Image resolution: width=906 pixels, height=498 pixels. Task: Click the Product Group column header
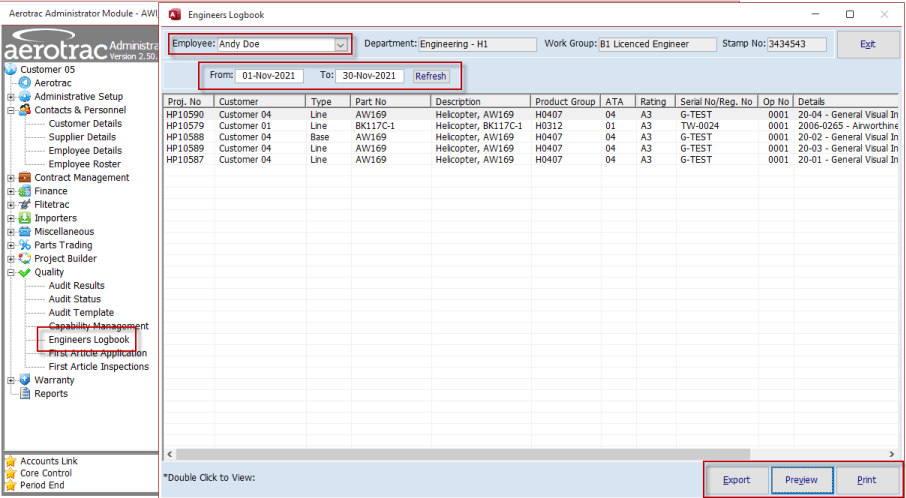[x=566, y=102]
